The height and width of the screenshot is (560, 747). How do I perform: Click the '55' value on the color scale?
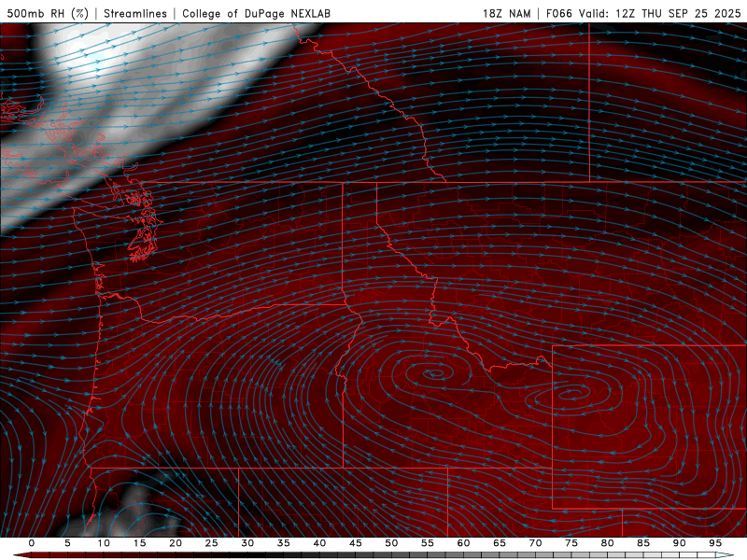pos(428,543)
